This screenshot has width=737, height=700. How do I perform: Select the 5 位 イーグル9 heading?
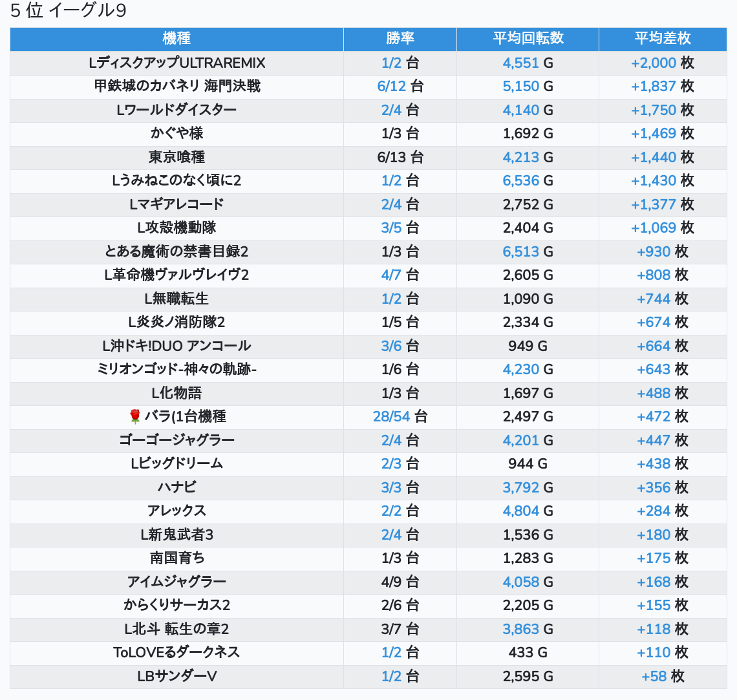pyautogui.click(x=69, y=10)
